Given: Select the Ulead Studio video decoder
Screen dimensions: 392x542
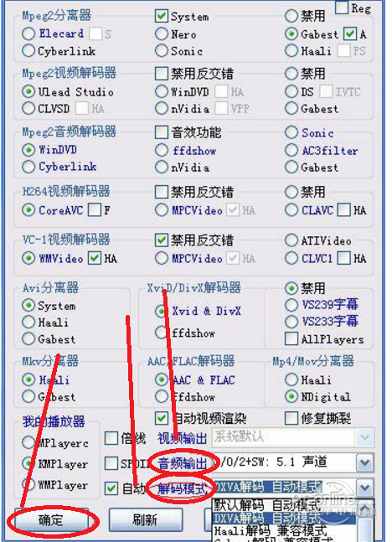Looking at the screenshot, I should coord(28,91).
